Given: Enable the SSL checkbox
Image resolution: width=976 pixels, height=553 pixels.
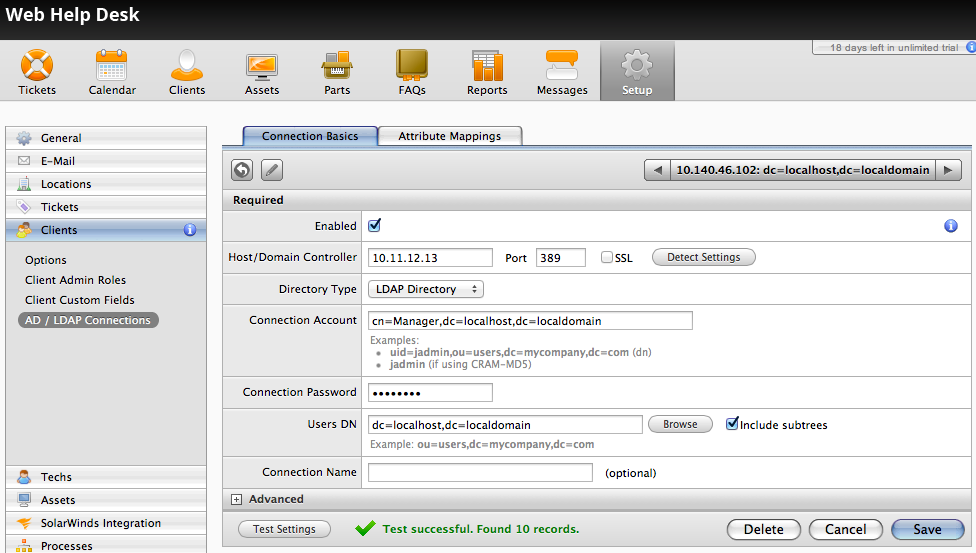Looking at the screenshot, I should point(606,257).
